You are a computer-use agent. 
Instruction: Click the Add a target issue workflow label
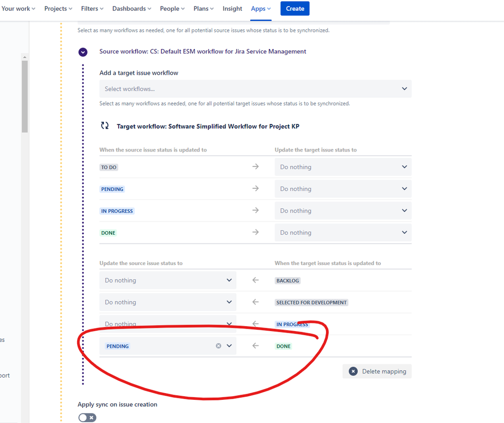139,73
